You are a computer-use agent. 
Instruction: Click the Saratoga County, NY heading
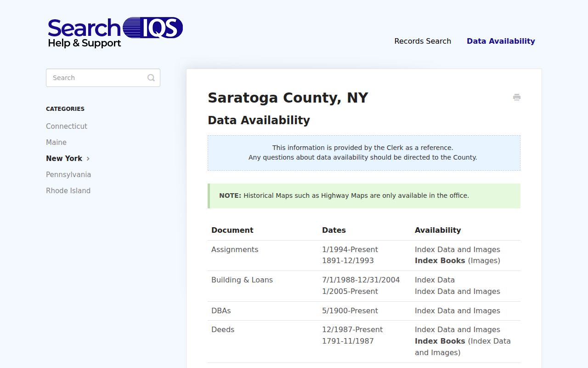click(x=288, y=98)
